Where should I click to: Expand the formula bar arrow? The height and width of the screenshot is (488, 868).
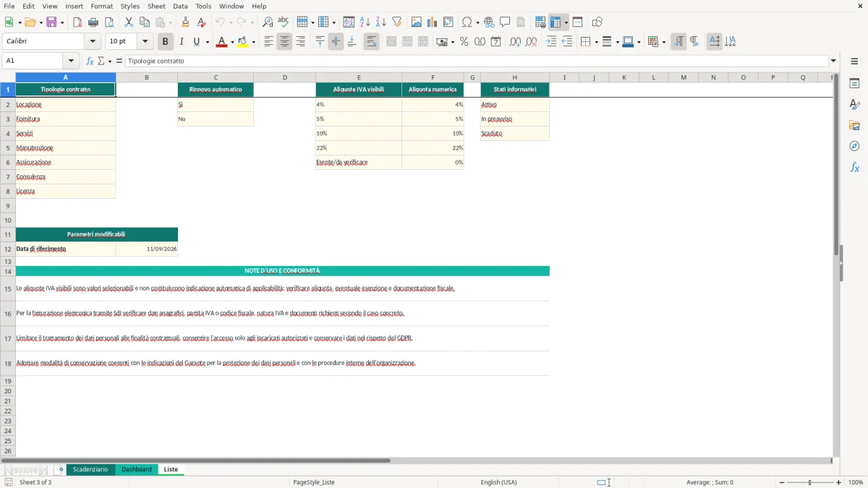point(833,61)
